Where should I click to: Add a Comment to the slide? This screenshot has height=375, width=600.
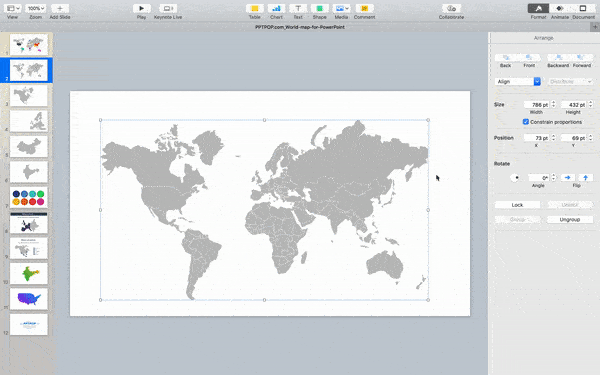click(364, 8)
